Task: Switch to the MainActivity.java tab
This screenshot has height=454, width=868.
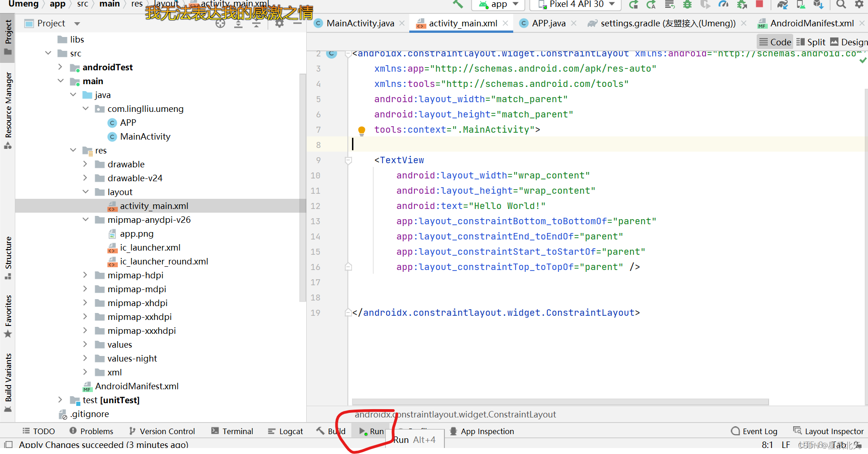Action: click(360, 23)
